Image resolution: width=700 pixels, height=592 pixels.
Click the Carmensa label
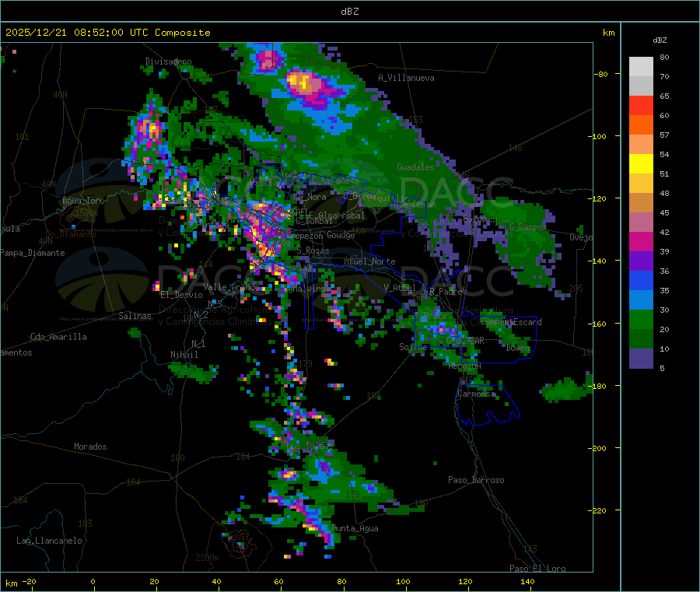click(476, 394)
